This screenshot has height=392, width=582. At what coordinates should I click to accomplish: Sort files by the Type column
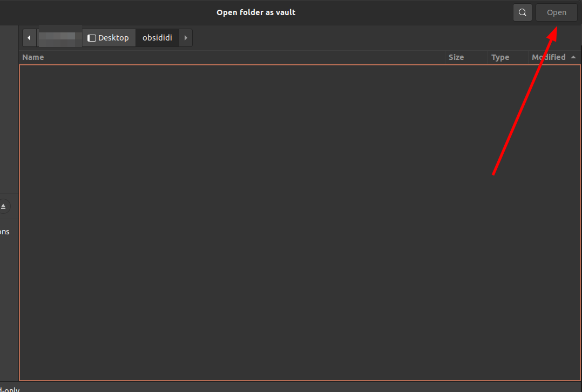[x=500, y=57]
